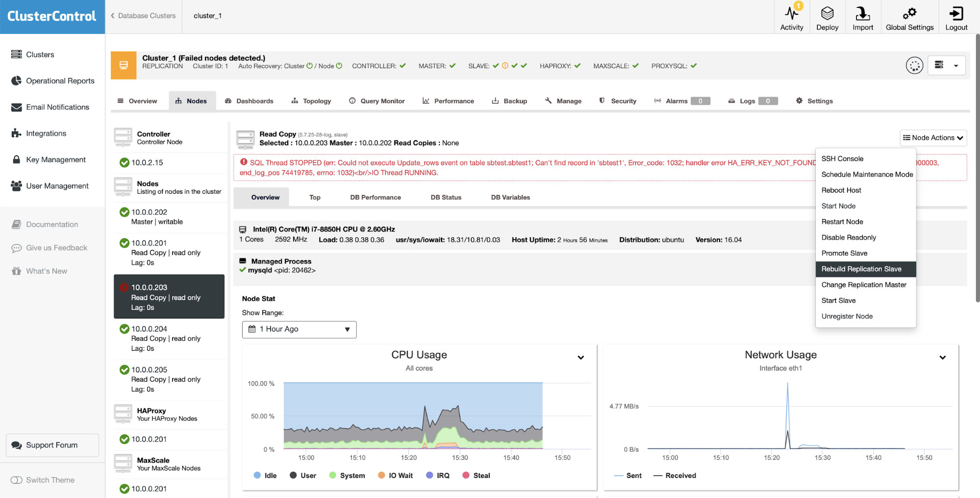
Task: Click the cluster_1 breadcrumb tab
Action: 207,16
